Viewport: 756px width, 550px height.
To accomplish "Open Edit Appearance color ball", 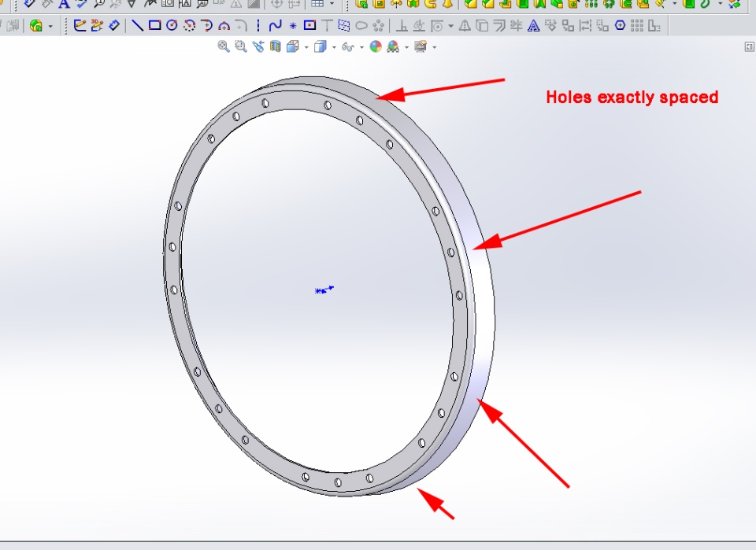I will [376, 46].
